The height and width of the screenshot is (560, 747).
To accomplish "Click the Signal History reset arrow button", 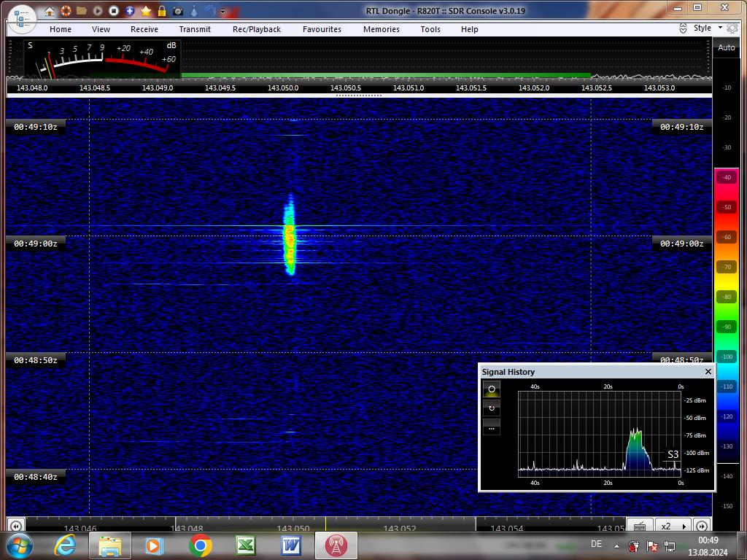I will 492,408.
